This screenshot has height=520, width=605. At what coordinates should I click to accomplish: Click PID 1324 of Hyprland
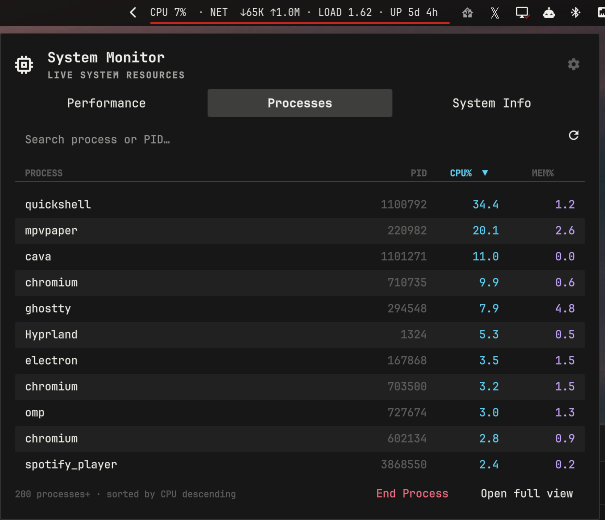[x=414, y=334]
